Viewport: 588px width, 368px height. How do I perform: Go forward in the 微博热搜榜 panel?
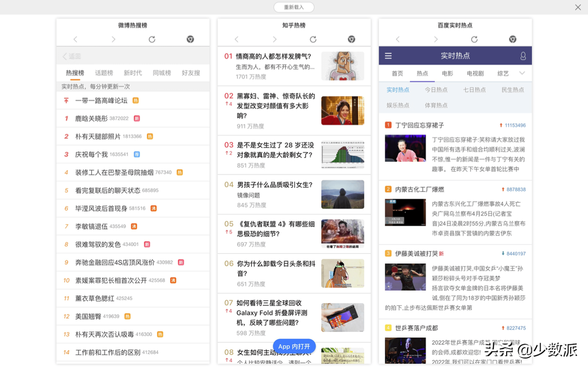[113, 39]
